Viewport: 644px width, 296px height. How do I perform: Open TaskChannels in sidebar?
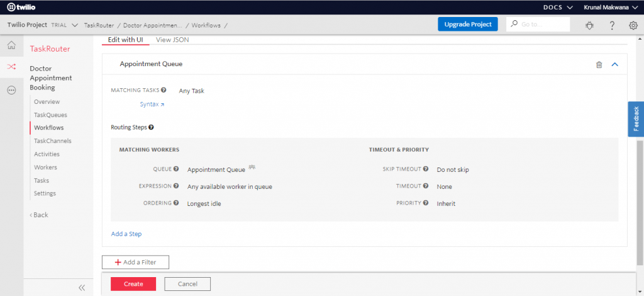click(53, 141)
